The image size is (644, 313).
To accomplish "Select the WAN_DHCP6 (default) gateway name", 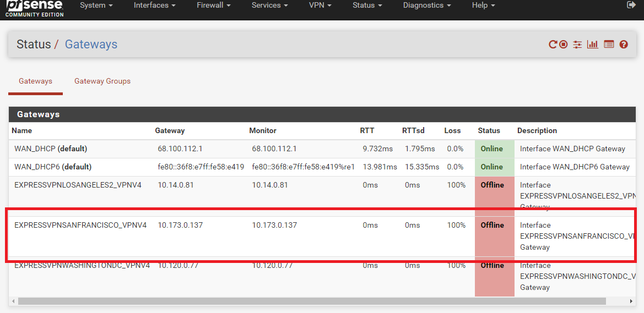I will pyautogui.click(x=53, y=167).
